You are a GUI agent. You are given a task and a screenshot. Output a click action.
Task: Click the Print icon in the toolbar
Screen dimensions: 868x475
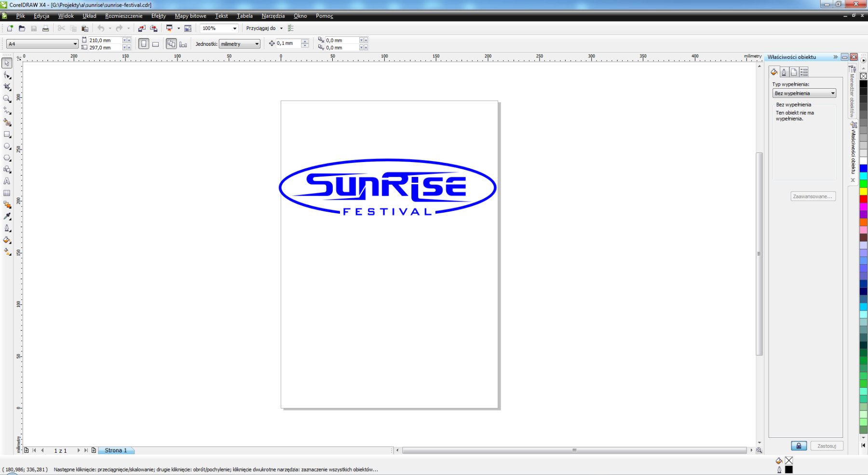point(45,28)
